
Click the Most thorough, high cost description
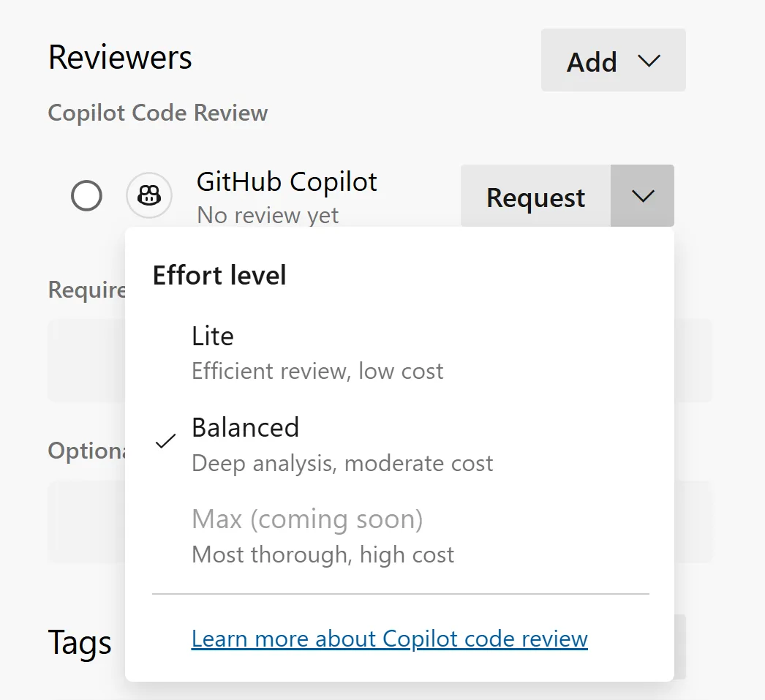pyautogui.click(x=323, y=554)
